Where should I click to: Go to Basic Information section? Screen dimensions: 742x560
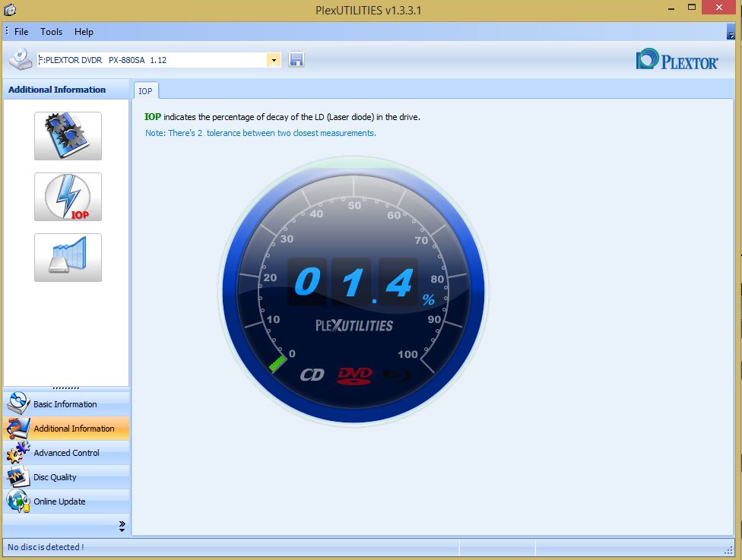pyautogui.click(x=66, y=403)
